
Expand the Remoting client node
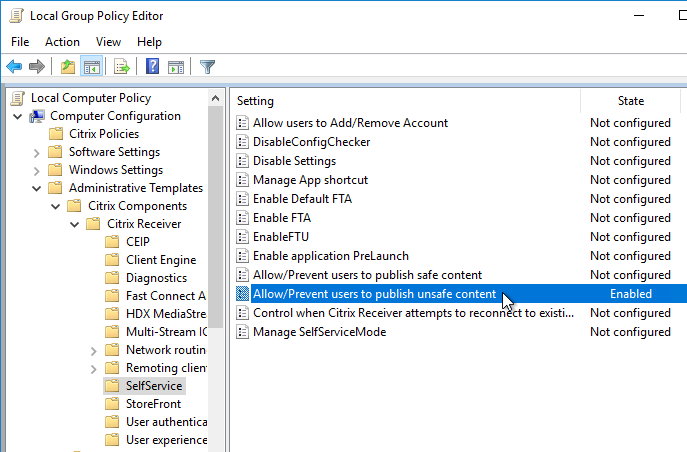coord(93,368)
